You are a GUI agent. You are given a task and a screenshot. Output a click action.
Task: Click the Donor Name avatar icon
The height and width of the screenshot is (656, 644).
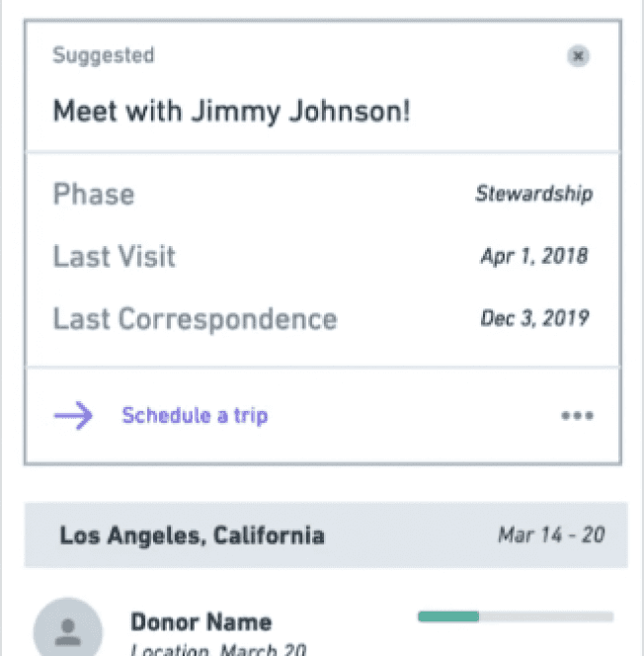point(68,628)
